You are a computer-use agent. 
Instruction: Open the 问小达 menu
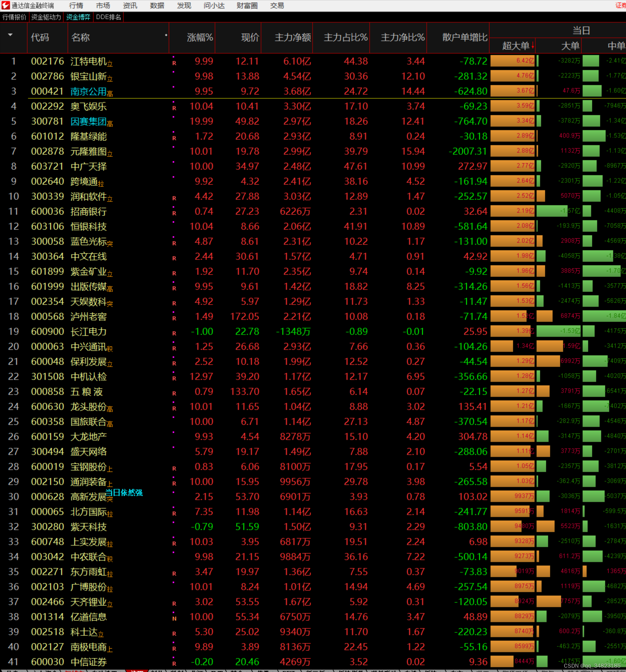coord(214,5)
